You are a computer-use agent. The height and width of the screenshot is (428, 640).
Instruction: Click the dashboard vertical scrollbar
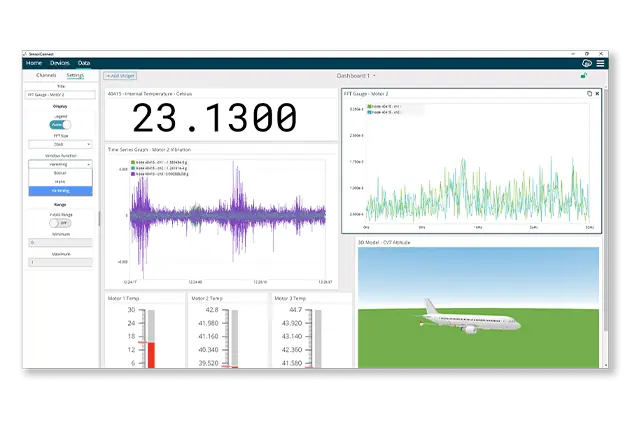coord(606,210)
